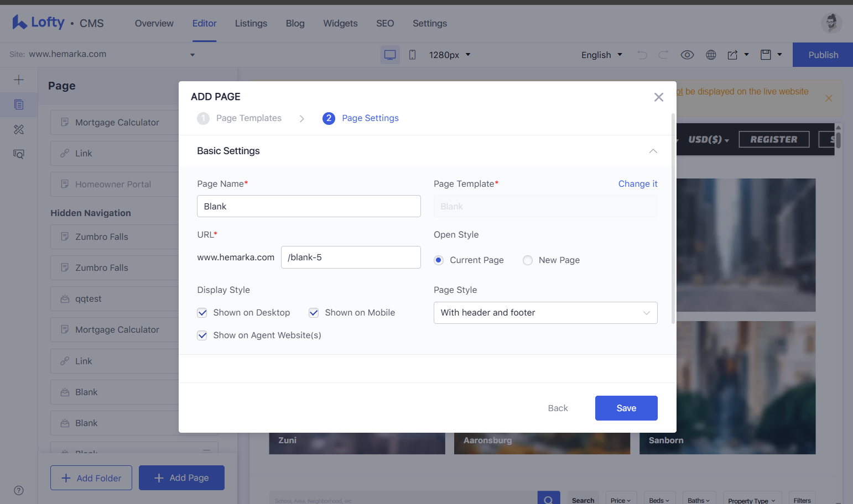Open the help question mark icon
The width and height of the screenshot is (853, 504).
point(19,490)
